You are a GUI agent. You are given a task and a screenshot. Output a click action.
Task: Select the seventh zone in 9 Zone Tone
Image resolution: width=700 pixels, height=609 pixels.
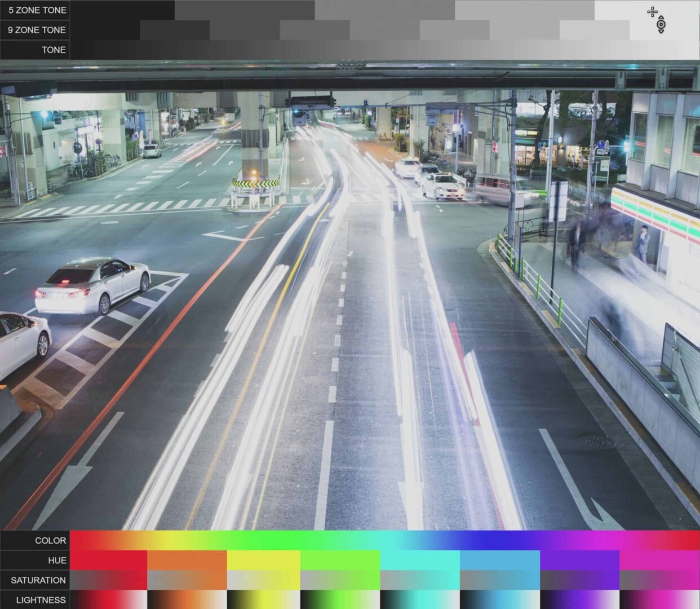[x=525, y=30]
